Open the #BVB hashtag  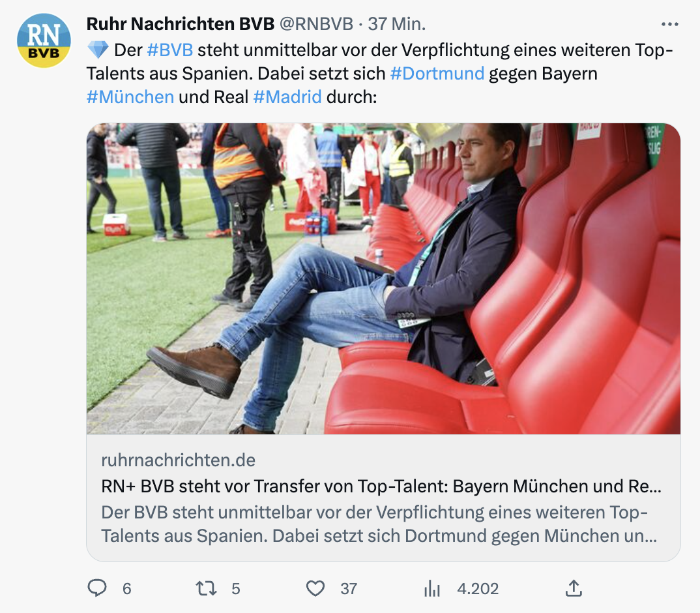(170, 50)
